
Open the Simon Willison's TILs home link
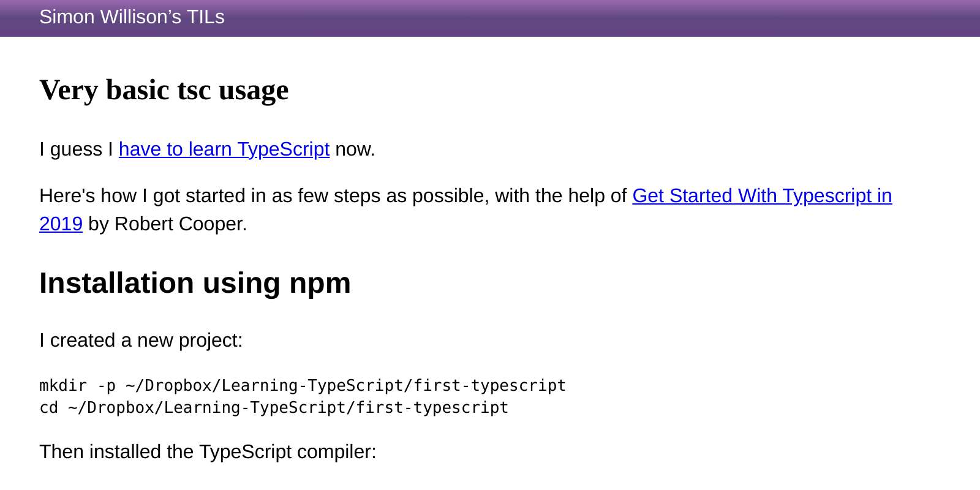click(132, 17)
